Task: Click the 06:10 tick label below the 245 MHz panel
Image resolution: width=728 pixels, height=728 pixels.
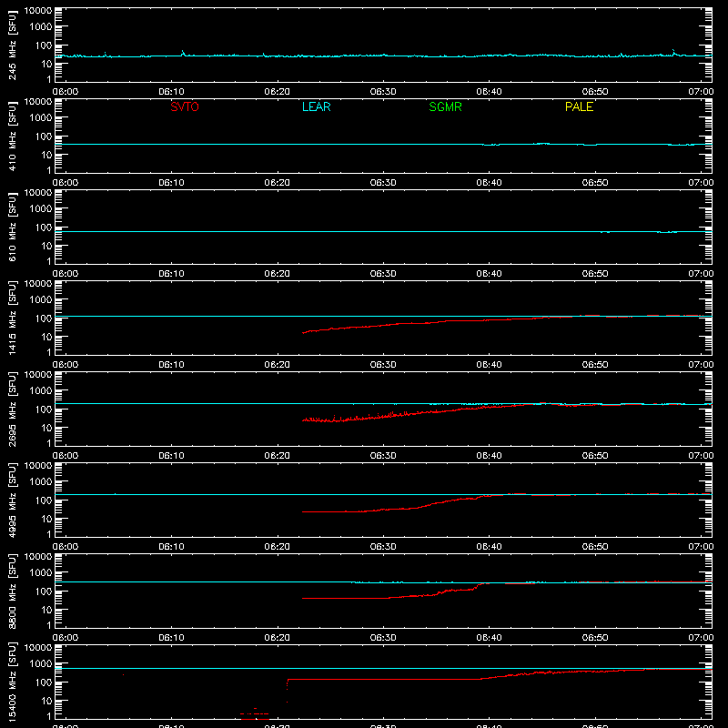Action: click(x=171, y=92)
